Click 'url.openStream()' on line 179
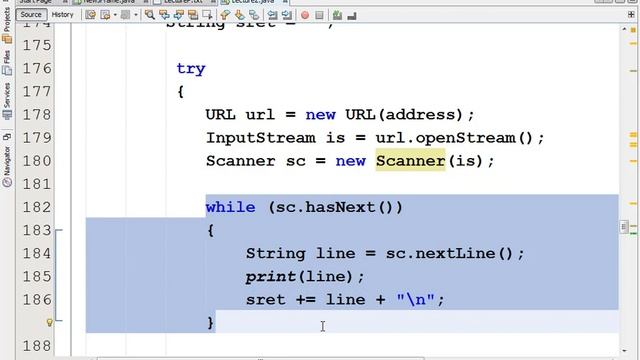The width and height of the screenshot is (640, 360). point(454,138)
